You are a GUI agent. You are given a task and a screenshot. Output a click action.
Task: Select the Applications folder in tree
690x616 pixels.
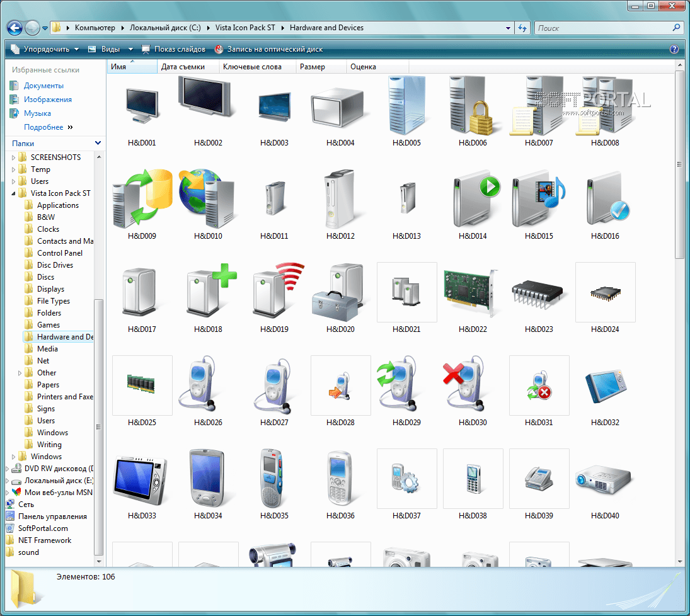[57, 205]
